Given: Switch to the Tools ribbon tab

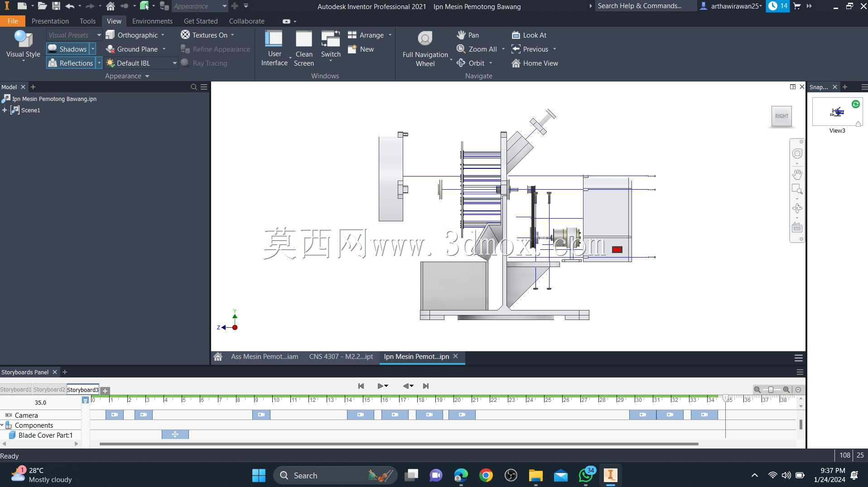Looking at the screenshot, I should pos(87,21).
